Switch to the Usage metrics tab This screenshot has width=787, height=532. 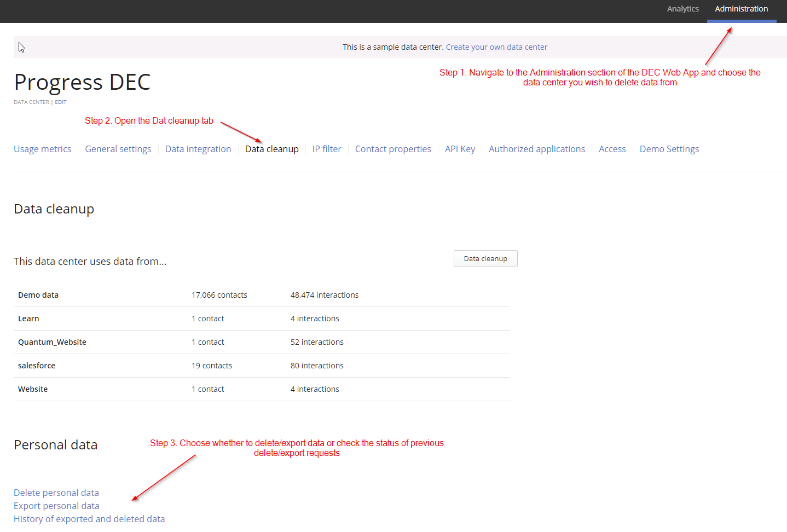click(x=42, y=149)
